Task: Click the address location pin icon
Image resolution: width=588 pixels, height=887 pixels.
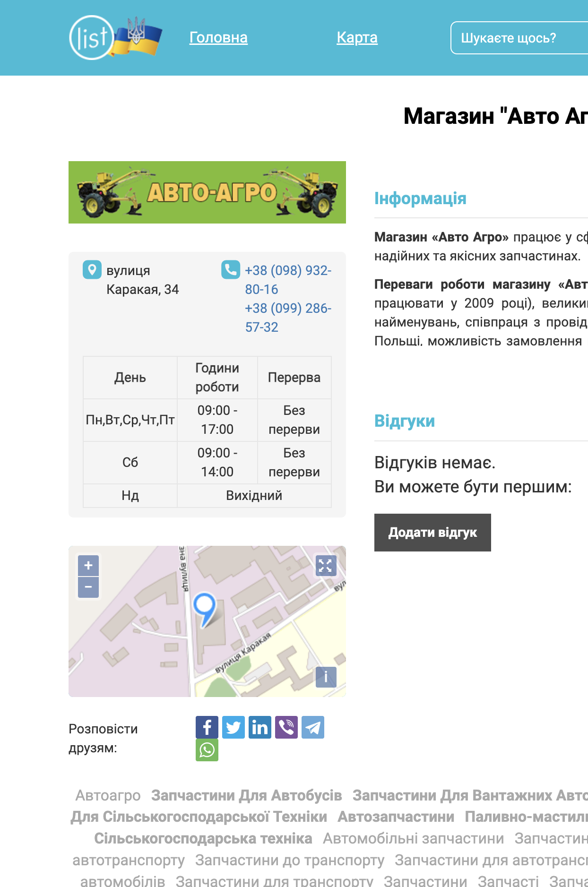Action: coord(92,270)
